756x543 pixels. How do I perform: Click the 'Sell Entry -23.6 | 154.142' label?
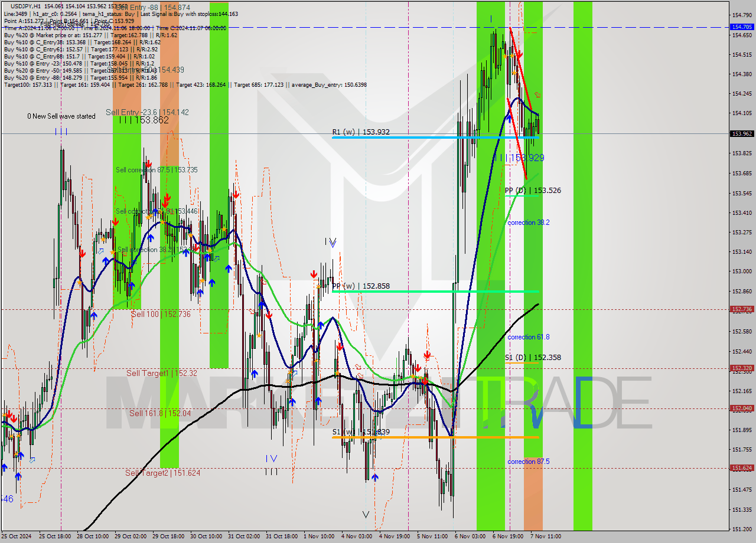click(x=147, y=112)
